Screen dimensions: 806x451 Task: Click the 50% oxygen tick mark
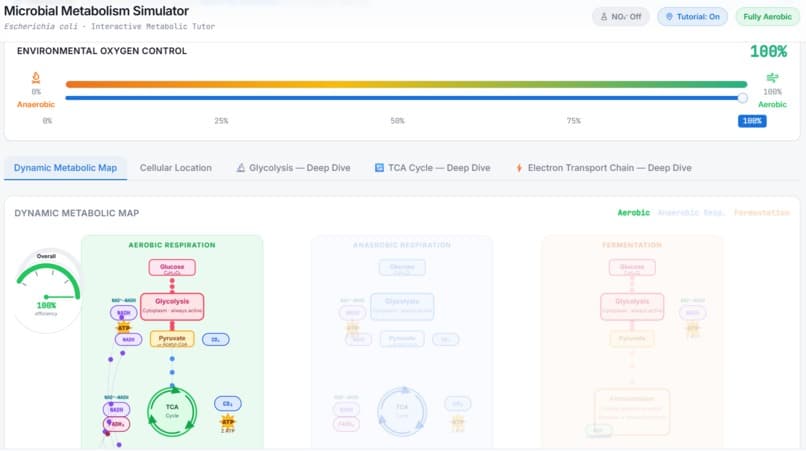click(x=397, y=121)
